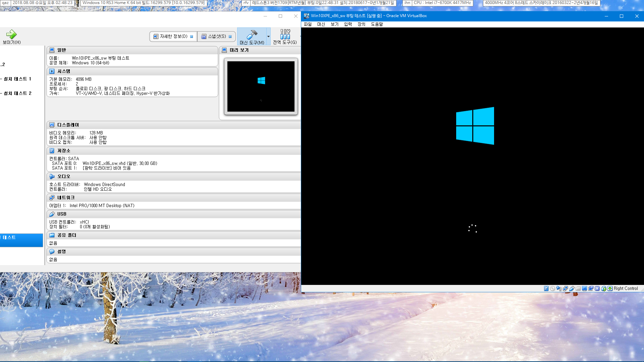The height and width of the screenshot is (362, 644).
Task: Click the VM preview thumbnail
Action: [x=261, y=86]
